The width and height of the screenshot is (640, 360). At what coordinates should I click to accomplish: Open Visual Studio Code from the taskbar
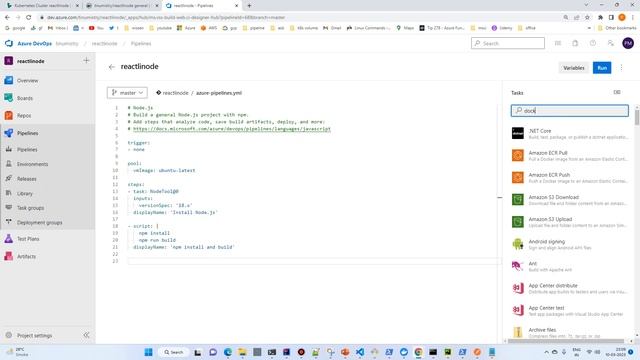coord(360,352)
